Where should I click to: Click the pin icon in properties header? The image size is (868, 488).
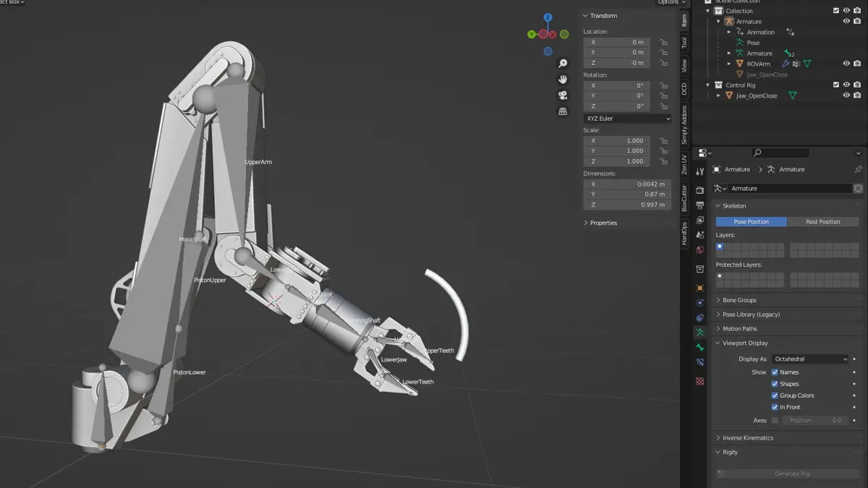[x=858, y=169]
